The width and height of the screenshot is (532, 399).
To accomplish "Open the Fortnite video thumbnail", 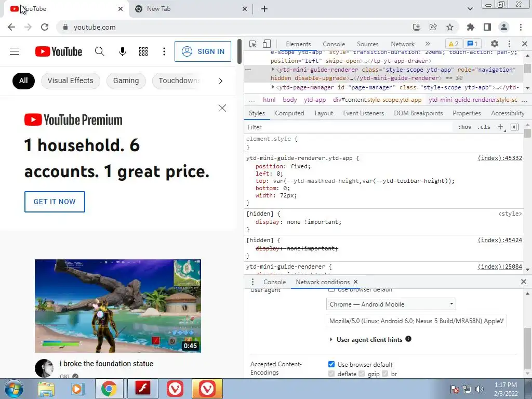I will [118, 305].
